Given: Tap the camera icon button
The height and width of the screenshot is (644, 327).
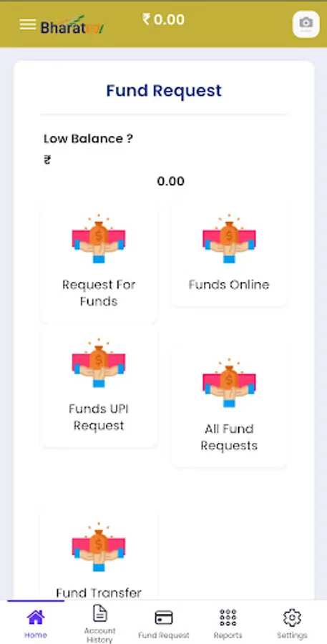Looking at the screenshot, I should pos(306,24).
